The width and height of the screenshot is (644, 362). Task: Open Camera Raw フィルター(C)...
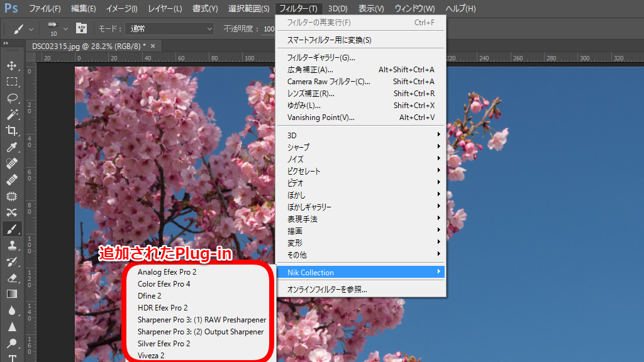360,81
